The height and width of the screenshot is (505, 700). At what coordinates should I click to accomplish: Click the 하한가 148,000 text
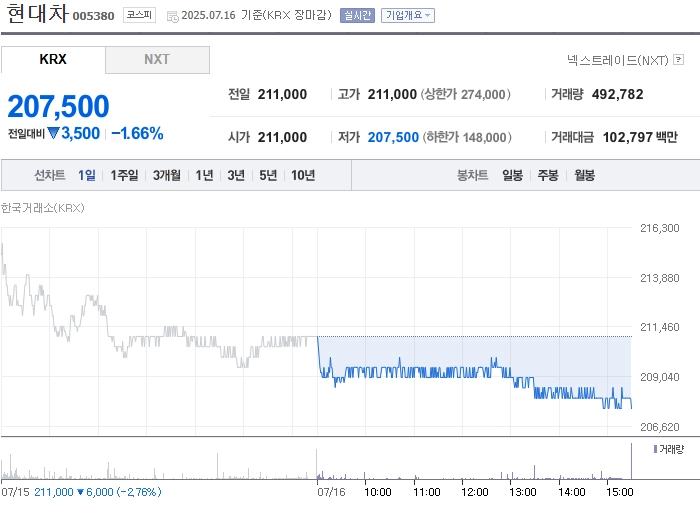(467, 137)
